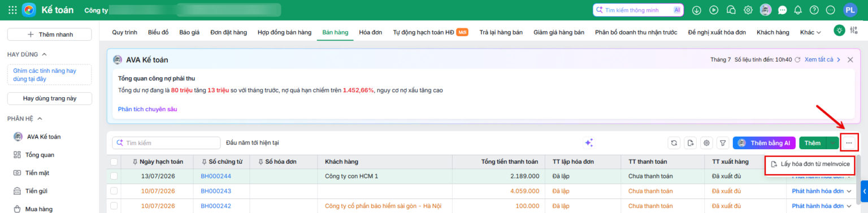The width and height of the screenshot is (868, 213).
Task: Click the Thêm bằng AI button
Action: coord(765,143)
